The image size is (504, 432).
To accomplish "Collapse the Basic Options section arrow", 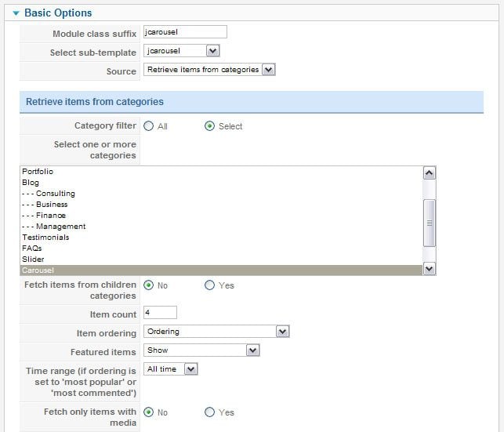I will pos(16,13).
